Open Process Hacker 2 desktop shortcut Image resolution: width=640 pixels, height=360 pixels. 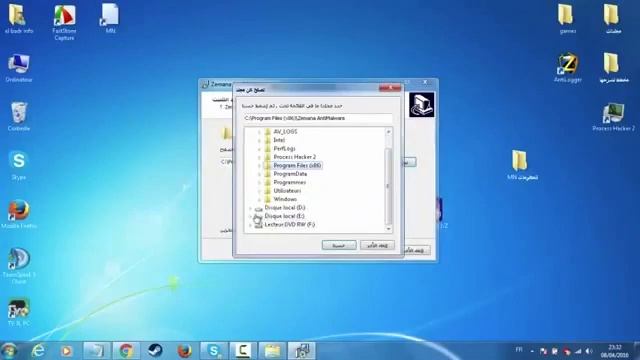click(613, 117)
